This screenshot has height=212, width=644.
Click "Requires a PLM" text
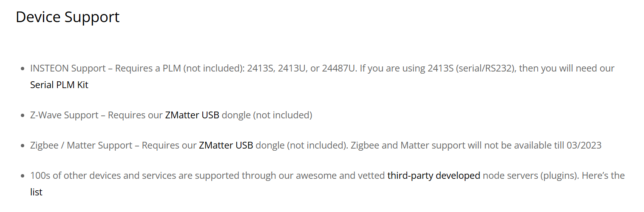tap(148, 69)
